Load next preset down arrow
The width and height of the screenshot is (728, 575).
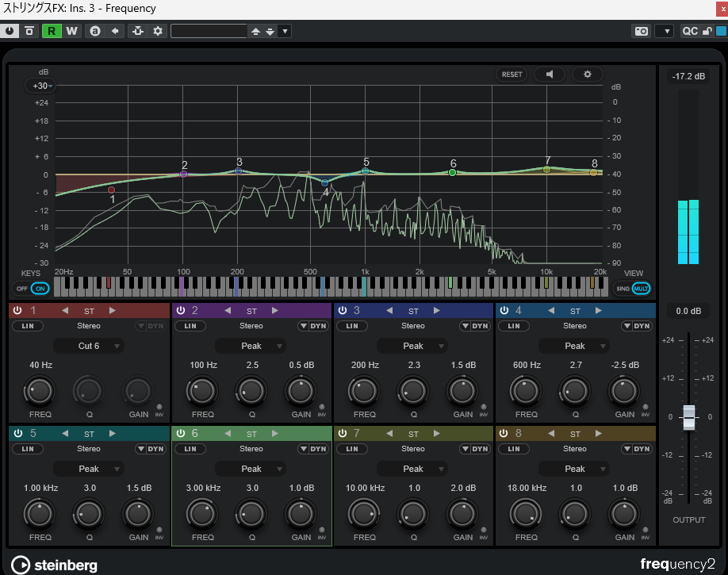tap(270, 32)
